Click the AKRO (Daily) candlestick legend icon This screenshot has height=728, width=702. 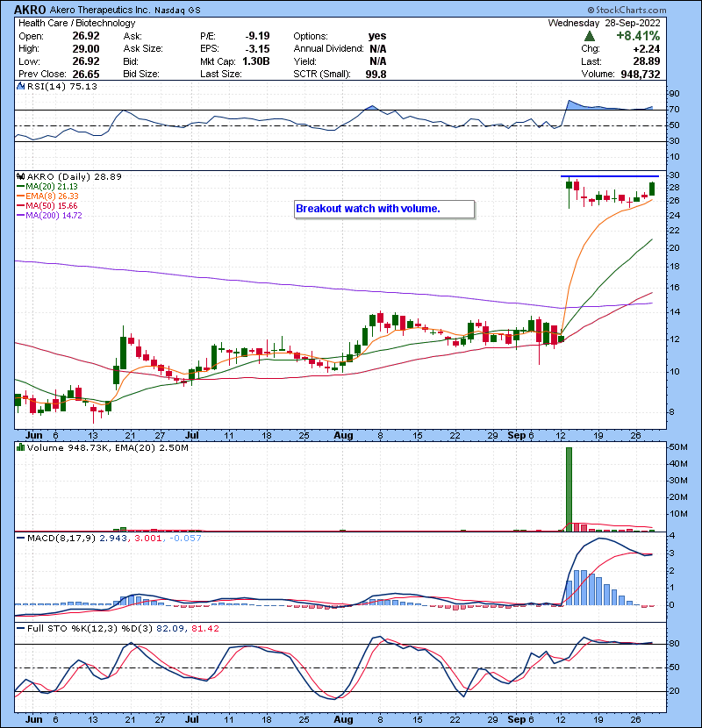coord(20,176)
